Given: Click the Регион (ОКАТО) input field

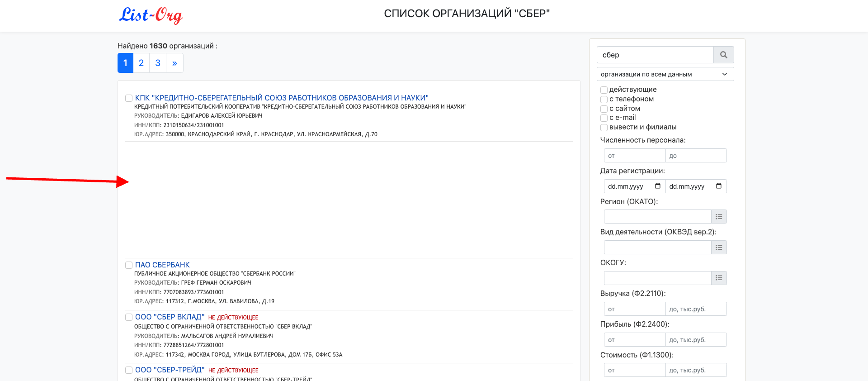Looking at the screenshot, I should coord(658,217).
